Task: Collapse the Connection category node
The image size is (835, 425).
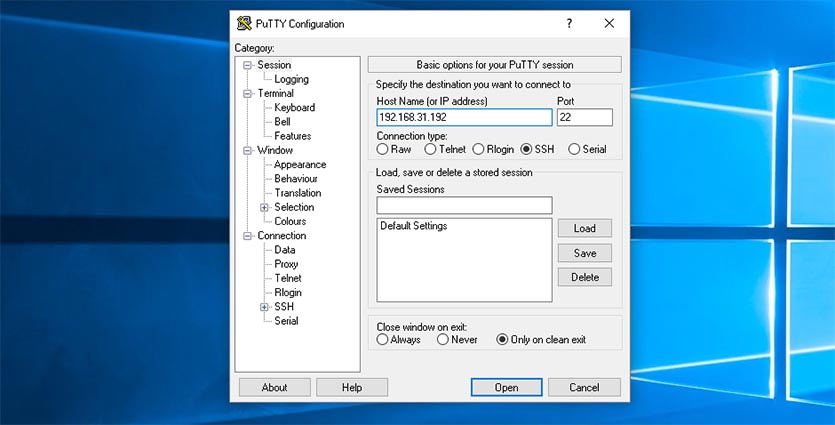Action: [x=248, y=236]
